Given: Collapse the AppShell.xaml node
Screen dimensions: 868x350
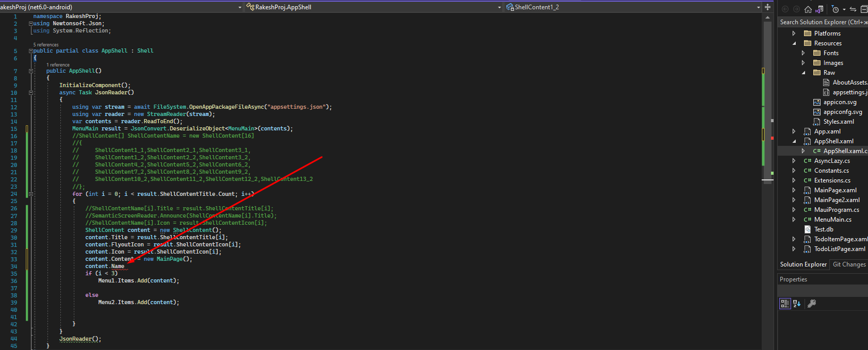Looking at the screenshot, I should pos(794,141).
